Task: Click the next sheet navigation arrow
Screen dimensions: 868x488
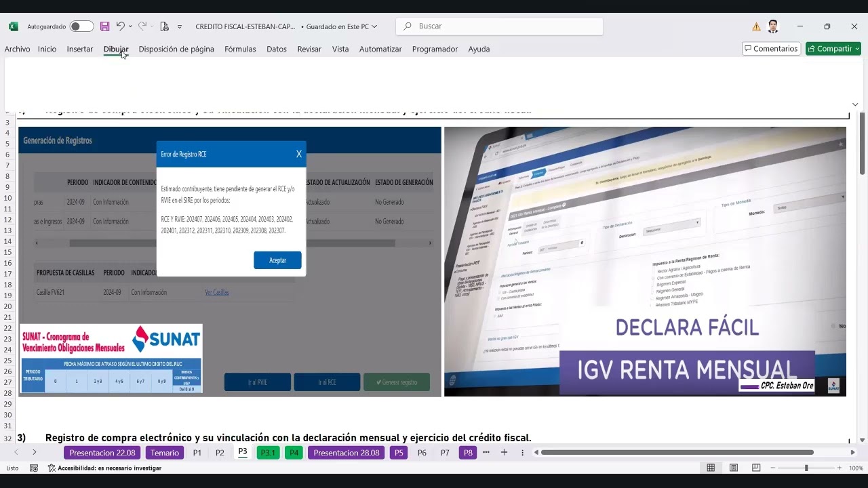Action: click(x=34, y=453)
